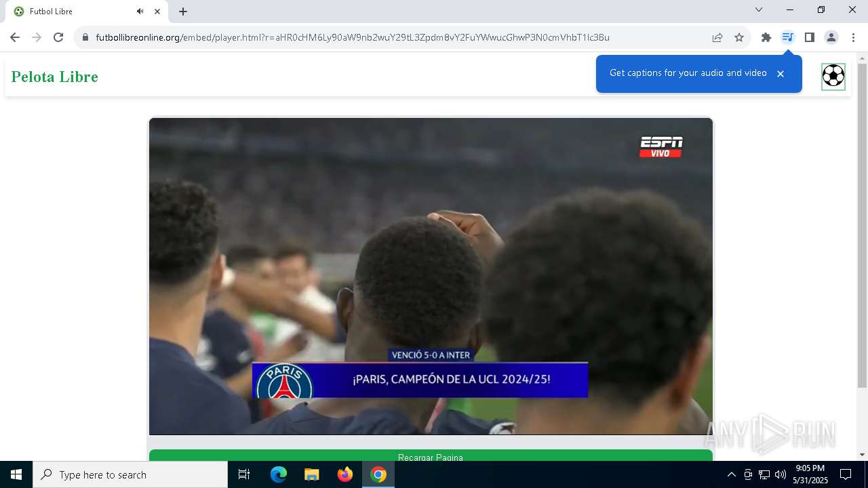Screen dimensions: 868x488
Task: Click the meet now tray icon
Action: click(748, 474)
